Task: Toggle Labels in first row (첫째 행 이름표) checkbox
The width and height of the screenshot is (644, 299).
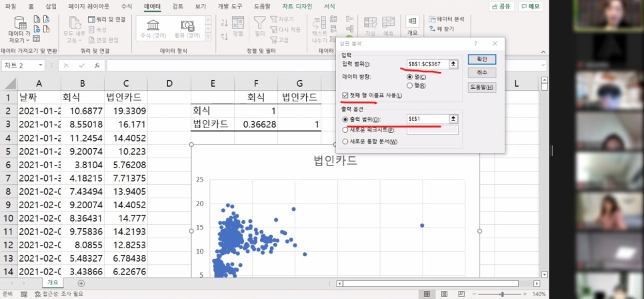Action: [x=345, y=95]
